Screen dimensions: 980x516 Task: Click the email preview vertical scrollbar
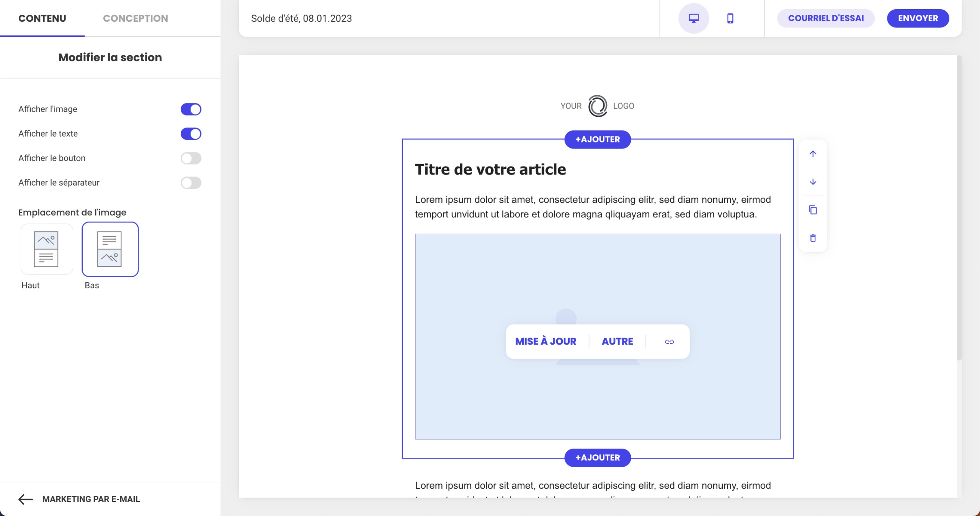[x=959, y=207]
